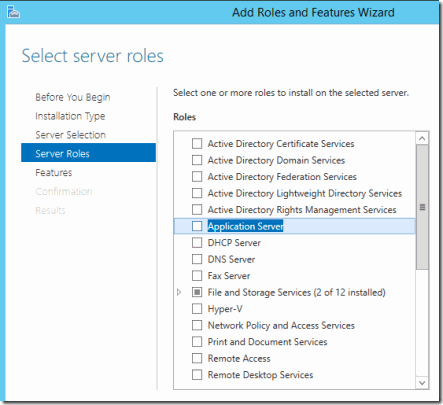Open the Server Selection step

click(70, 135)
